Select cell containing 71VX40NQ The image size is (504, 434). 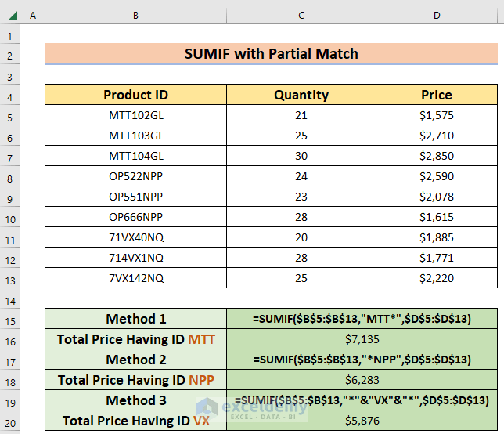point(135,237)
